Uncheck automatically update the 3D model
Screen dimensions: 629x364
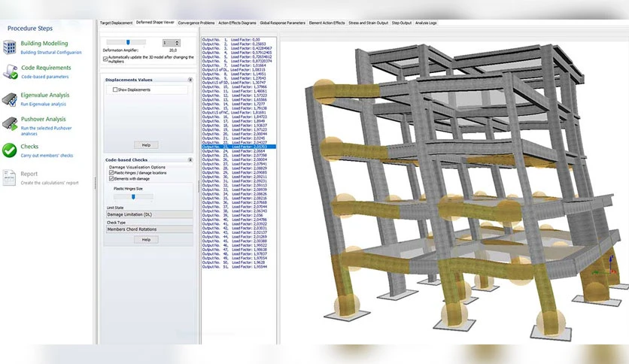(105, 59)
